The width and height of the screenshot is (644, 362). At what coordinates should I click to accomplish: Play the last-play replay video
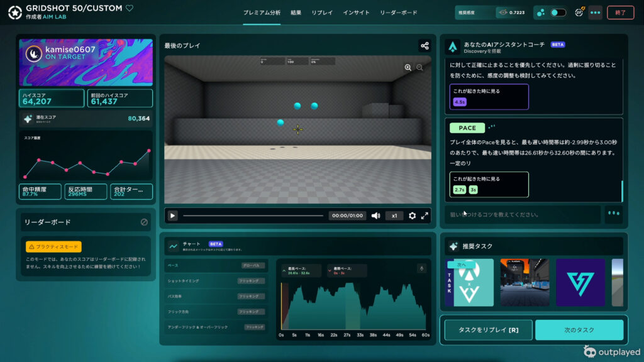(x=172, y=216)
